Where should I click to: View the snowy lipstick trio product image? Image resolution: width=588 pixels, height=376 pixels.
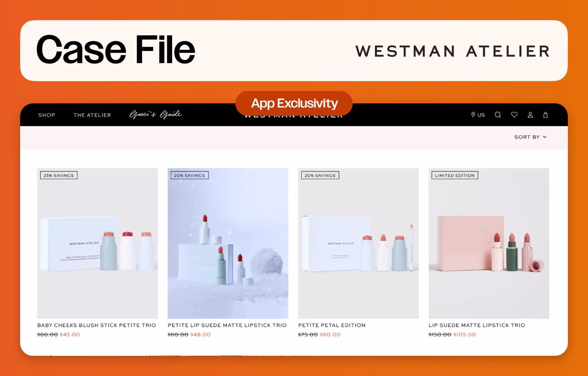click(228, 243)
